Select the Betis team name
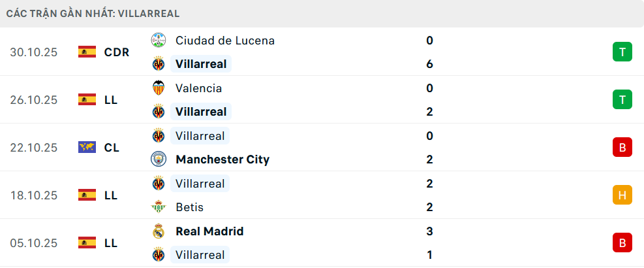The width and height of the screenshot is (644, 268). (189, 207)
